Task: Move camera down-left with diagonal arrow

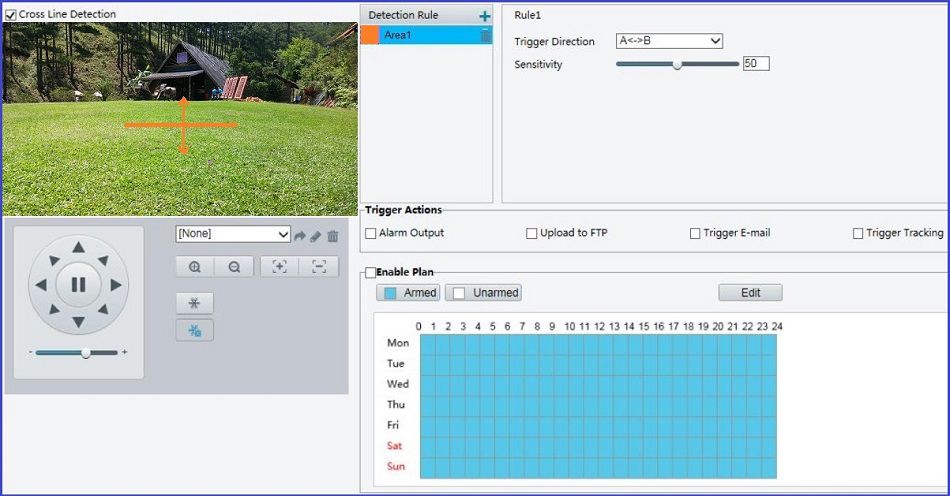Action: click(54, 309)
